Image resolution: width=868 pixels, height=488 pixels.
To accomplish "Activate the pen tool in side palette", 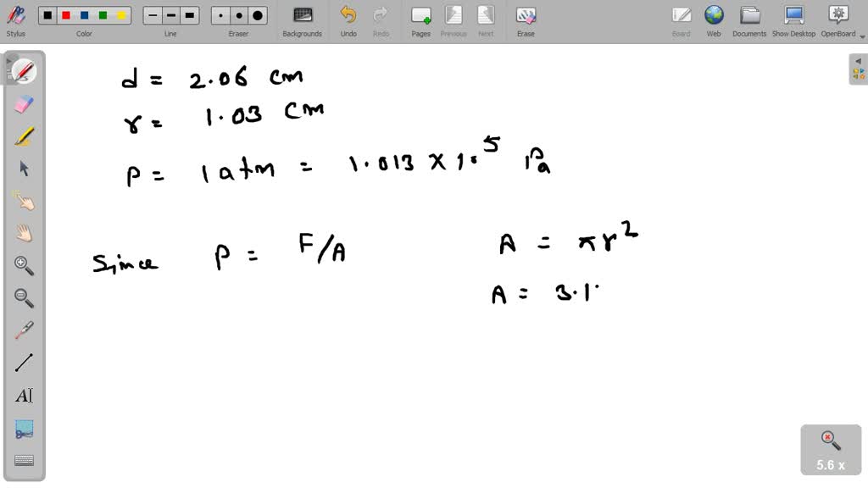I will pos(24,71).
